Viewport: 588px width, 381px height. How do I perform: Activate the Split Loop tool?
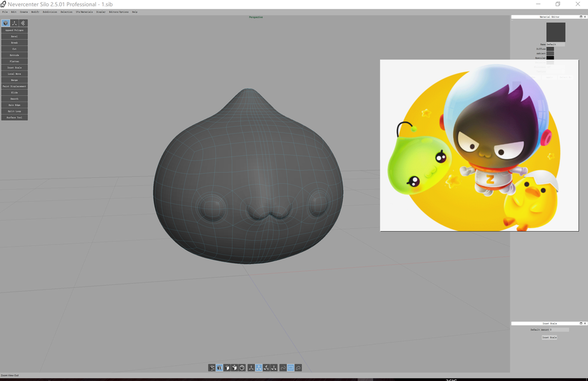14,111
